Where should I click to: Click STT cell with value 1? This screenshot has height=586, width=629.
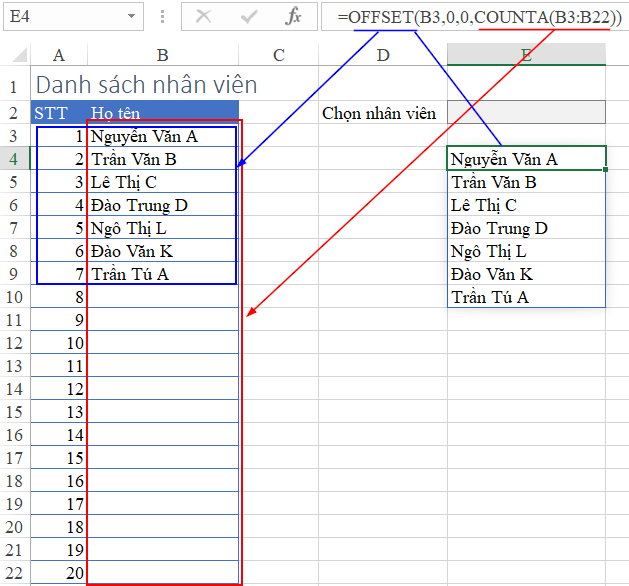pos(59,136)
